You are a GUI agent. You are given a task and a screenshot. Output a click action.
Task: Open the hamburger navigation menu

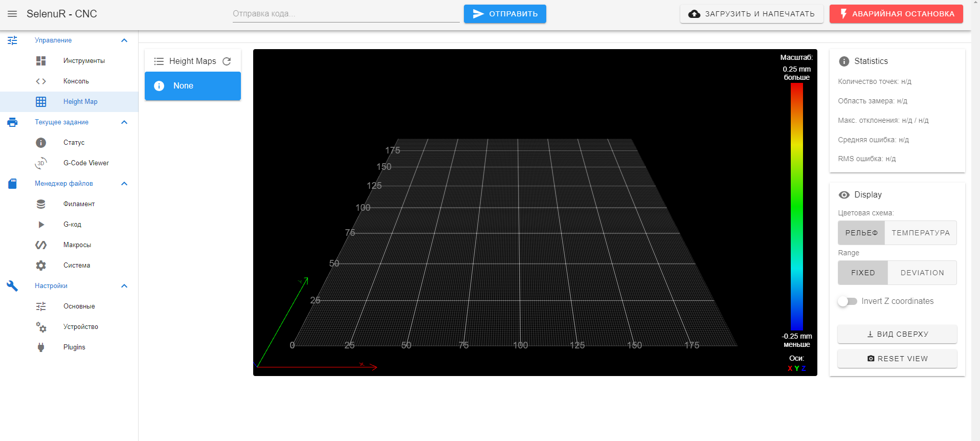point(12,14)
